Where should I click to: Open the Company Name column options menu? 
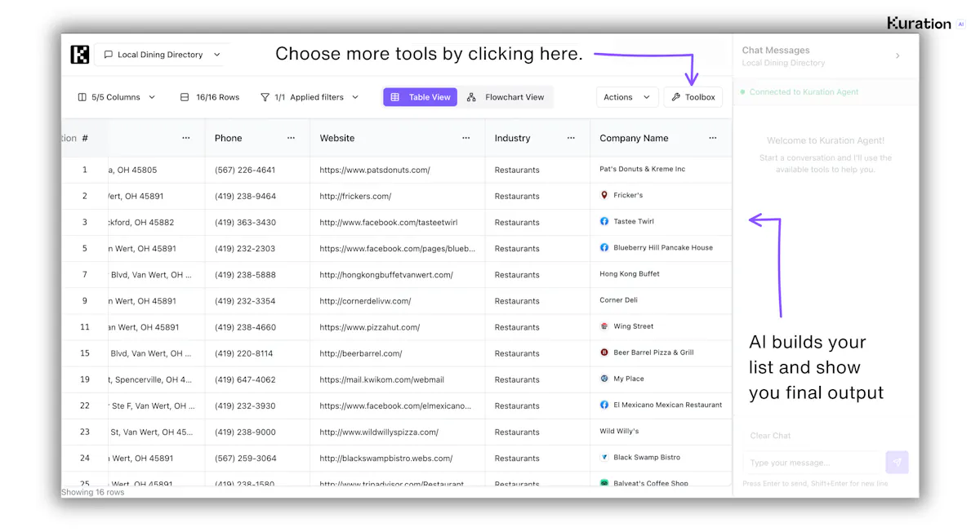(713, 139)
